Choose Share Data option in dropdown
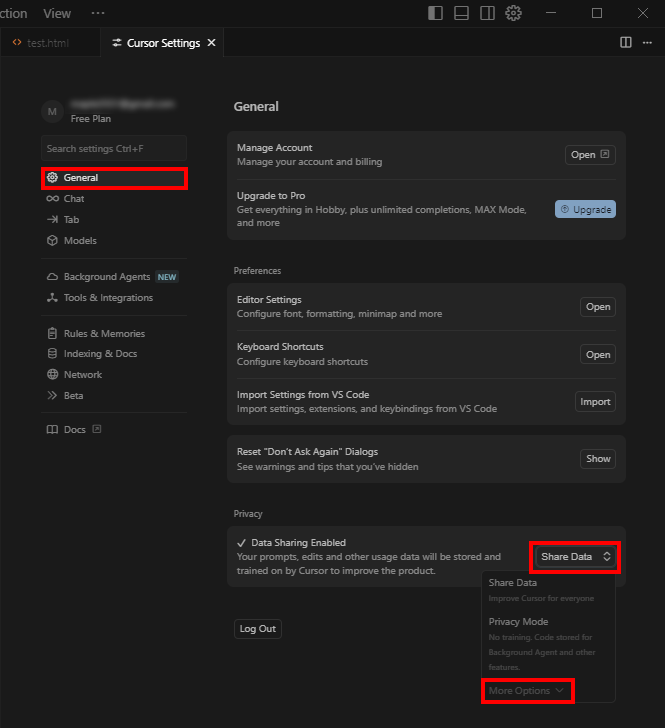 click(x=548, y=590)
